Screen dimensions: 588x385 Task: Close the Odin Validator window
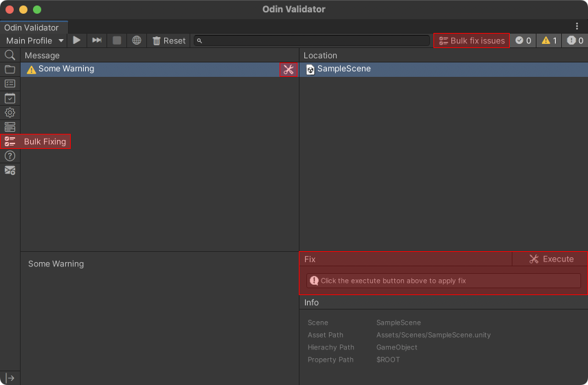click(10, 10)
